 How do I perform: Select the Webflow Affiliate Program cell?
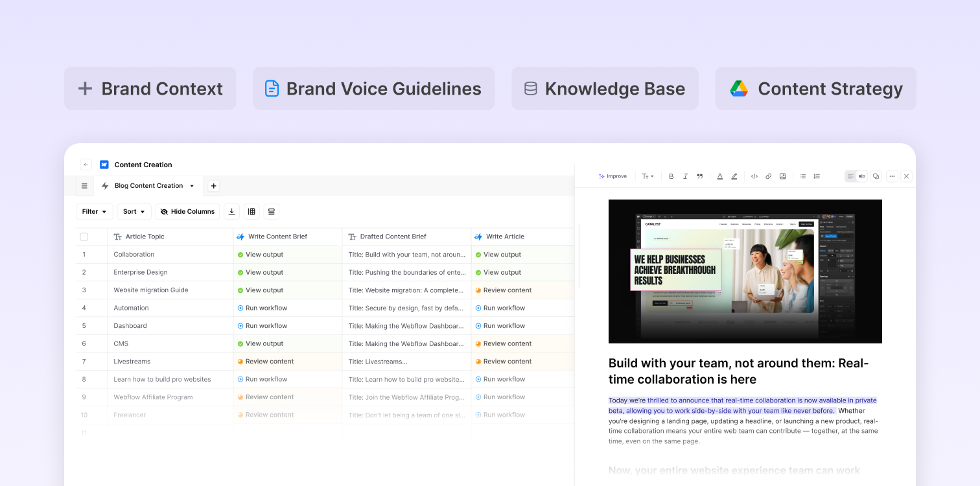point(170,397)
